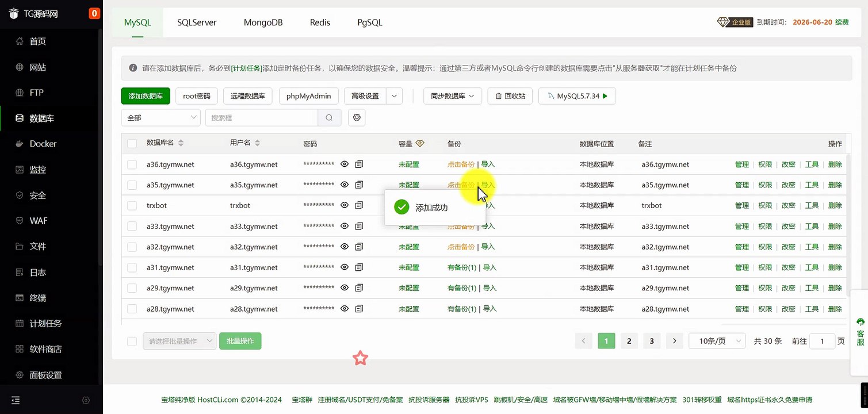This screenshot has height=414, width=868.
Task: Switch to PgSQL tab
Action: (370, 22)
